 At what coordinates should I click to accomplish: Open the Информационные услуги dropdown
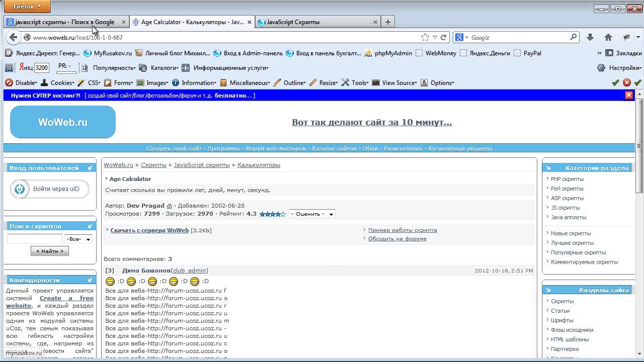click(x=225, y=68)
